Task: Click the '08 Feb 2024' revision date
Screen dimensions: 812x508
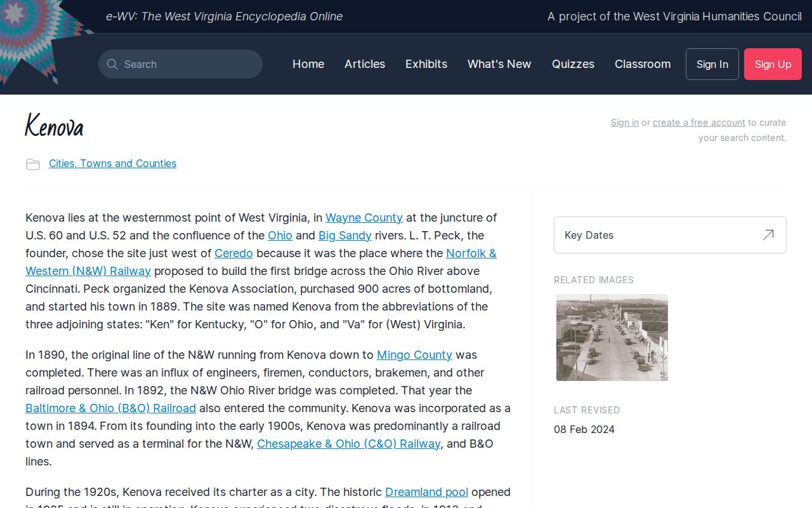Action: [584, 429]
